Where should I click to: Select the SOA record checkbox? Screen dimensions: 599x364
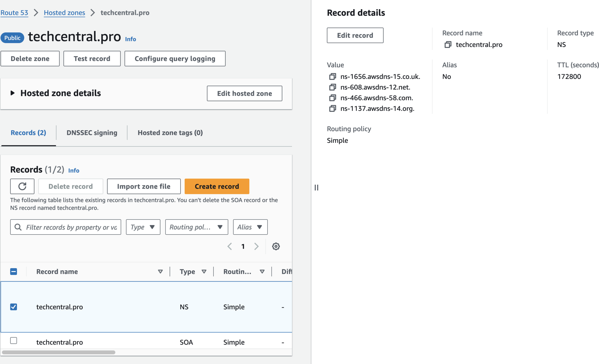tap(13, 341)
